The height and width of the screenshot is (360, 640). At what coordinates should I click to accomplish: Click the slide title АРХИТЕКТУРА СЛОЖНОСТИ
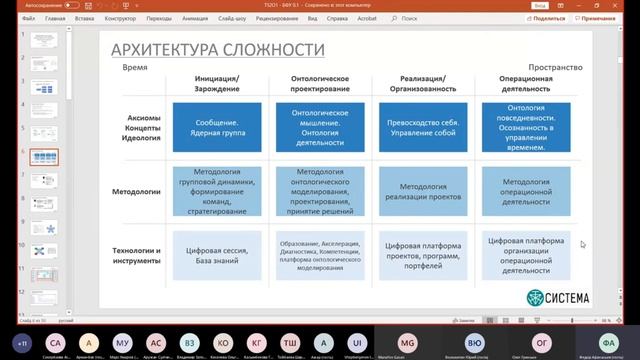pos(218,50)
